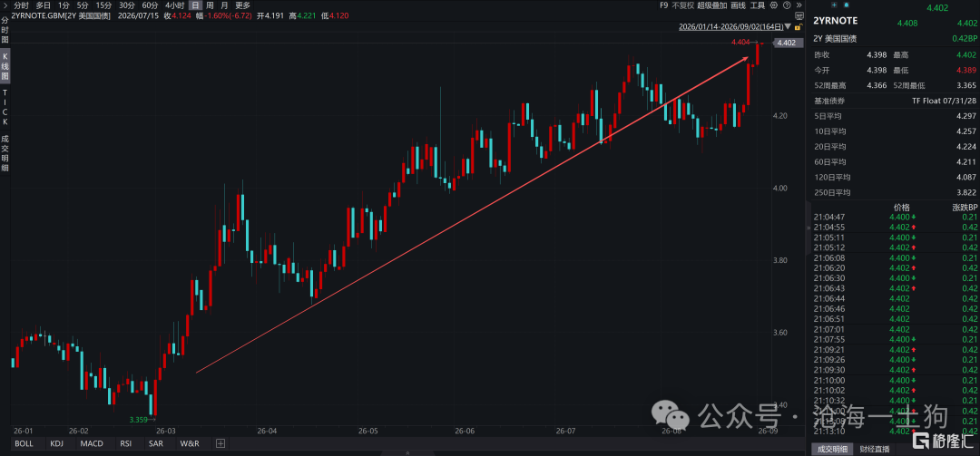Add indicator with the plus box icon

coord(220,443)
